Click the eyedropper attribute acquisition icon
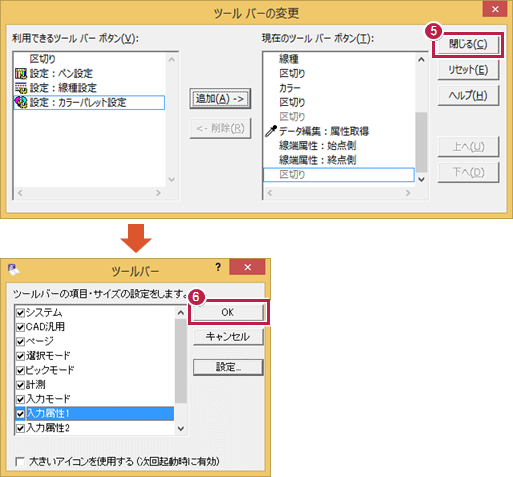The image size is (513, 477). [x=271, y=131]
